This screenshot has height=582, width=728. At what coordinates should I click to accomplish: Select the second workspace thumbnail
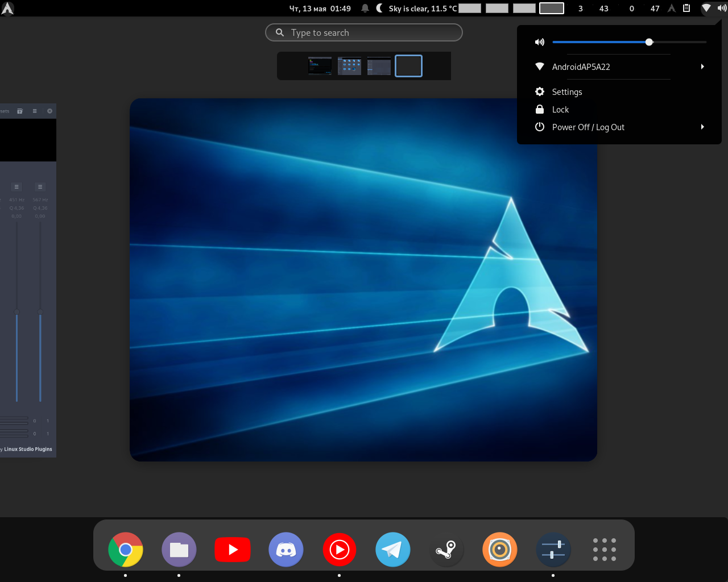click(x=349, y=66)
